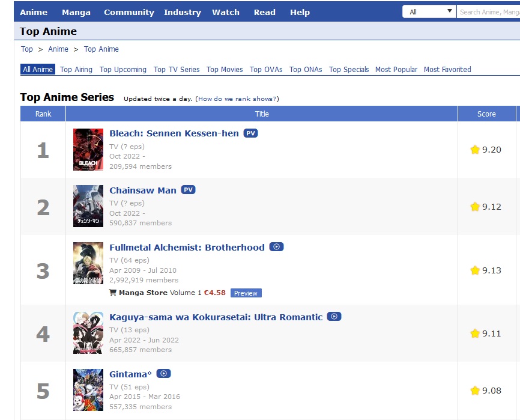Screen dimensions: 520x420
Task: Switch to the Top Airing tab
Action: click(76, 69)
